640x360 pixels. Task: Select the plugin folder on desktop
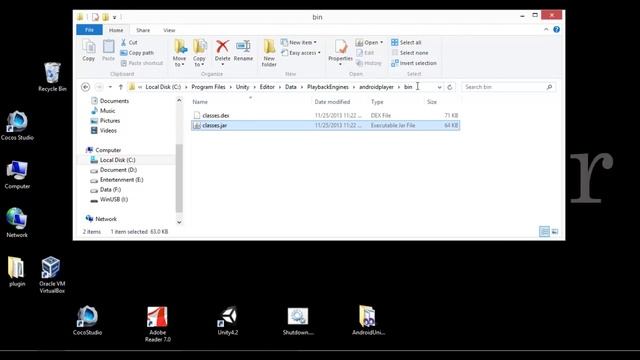pyautogui.click(x=17, y=272)
